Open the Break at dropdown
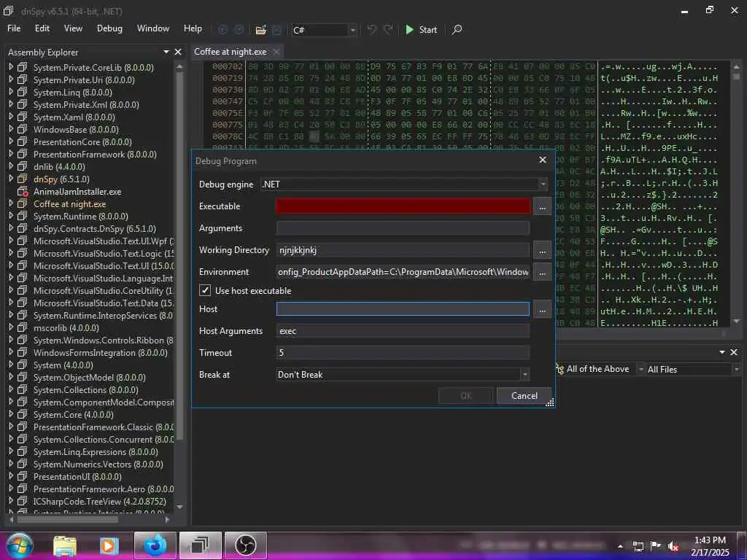747x560 pixels. click(x=525, y=374)
